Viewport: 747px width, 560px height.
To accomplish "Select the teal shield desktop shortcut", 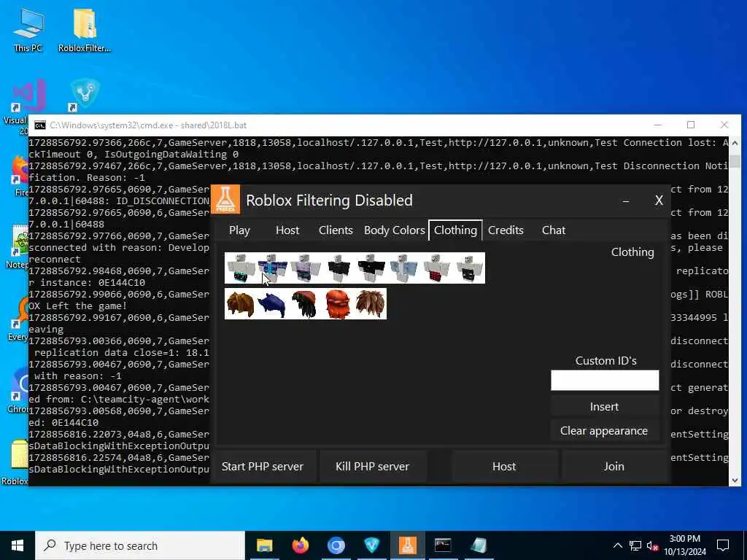I will [x=85, y=94].
